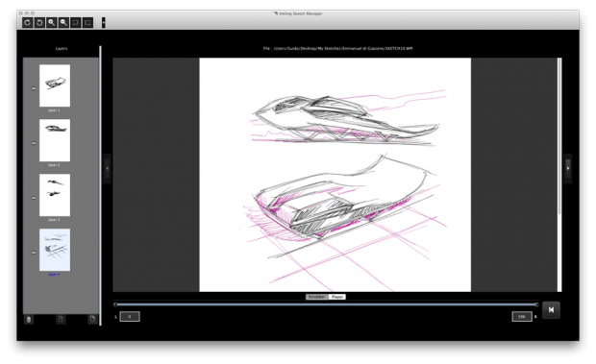Toggle visibility of layer 1
The height and width of the screenshot is (364, 596).
[34, 88]
